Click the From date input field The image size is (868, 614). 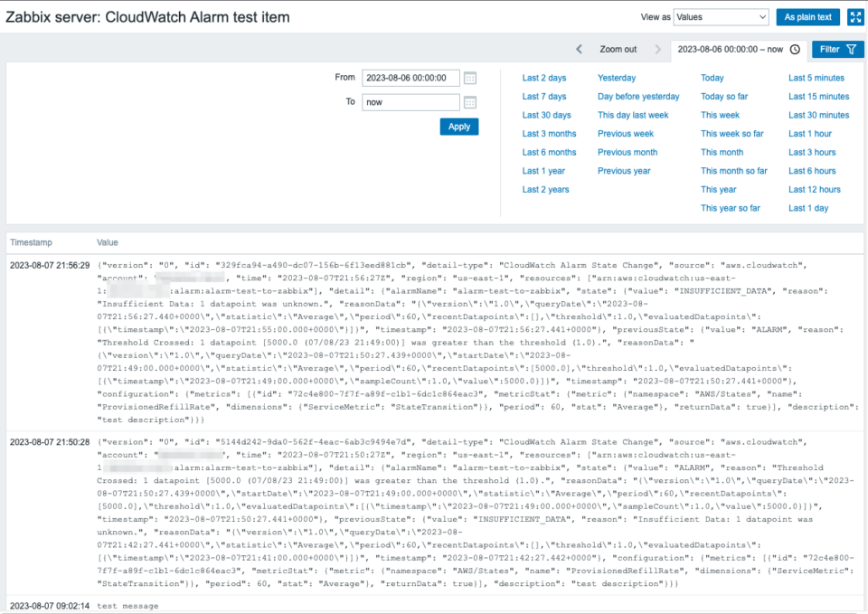411,78
